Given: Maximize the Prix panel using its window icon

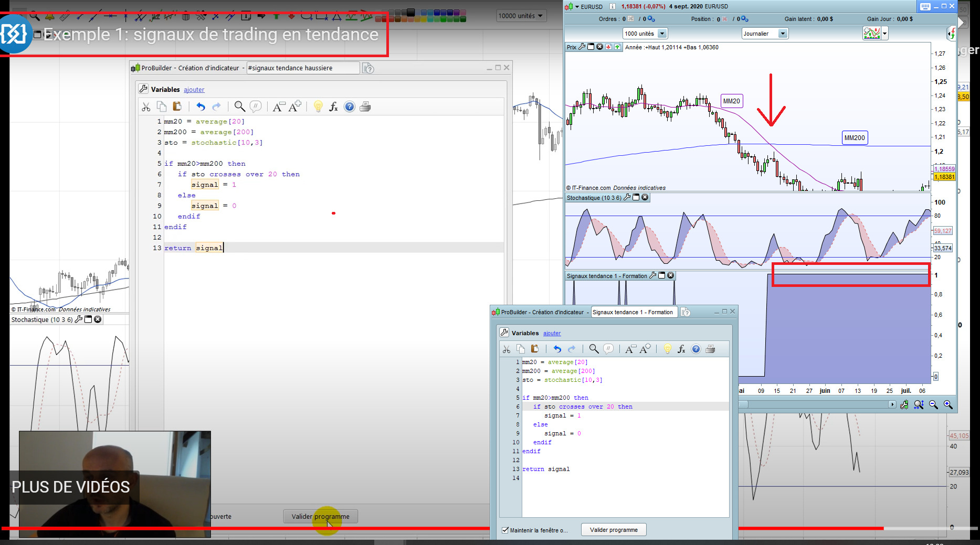Looking at the screenshot, I should click(591, 47).
